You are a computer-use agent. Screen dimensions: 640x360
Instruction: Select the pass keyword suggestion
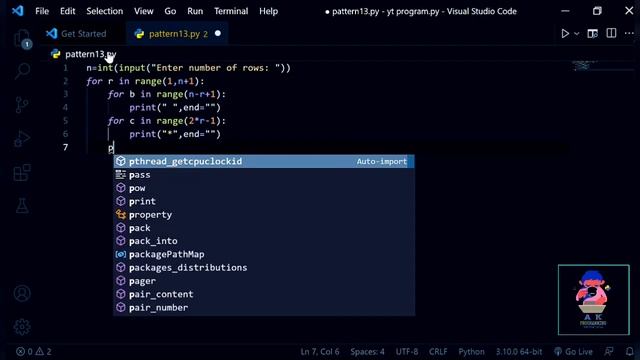[264, 175]
